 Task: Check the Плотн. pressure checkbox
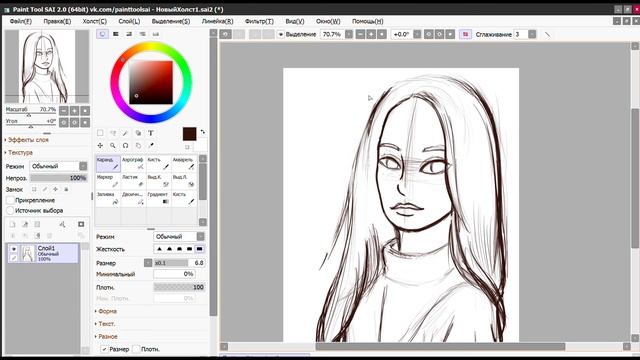point(136,349)
